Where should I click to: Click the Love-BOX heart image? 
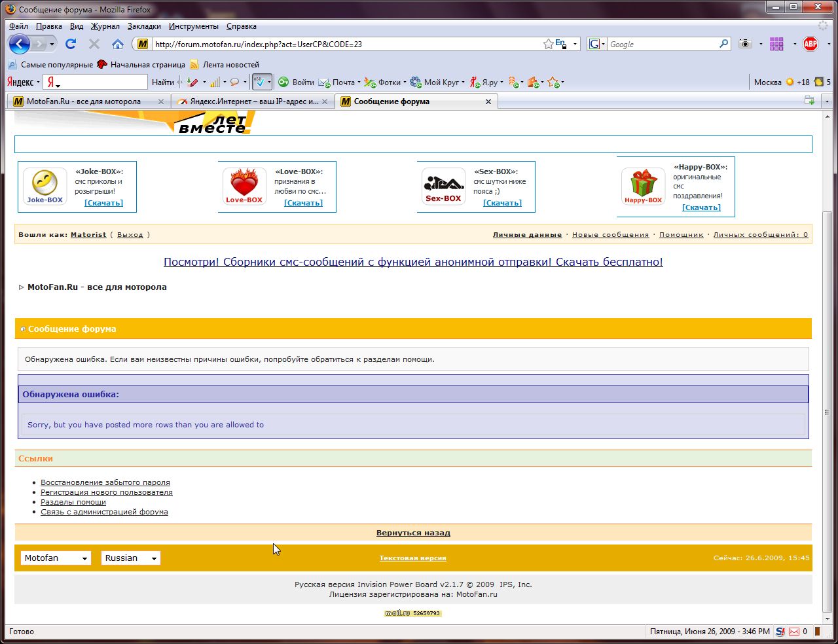[244, 187]
